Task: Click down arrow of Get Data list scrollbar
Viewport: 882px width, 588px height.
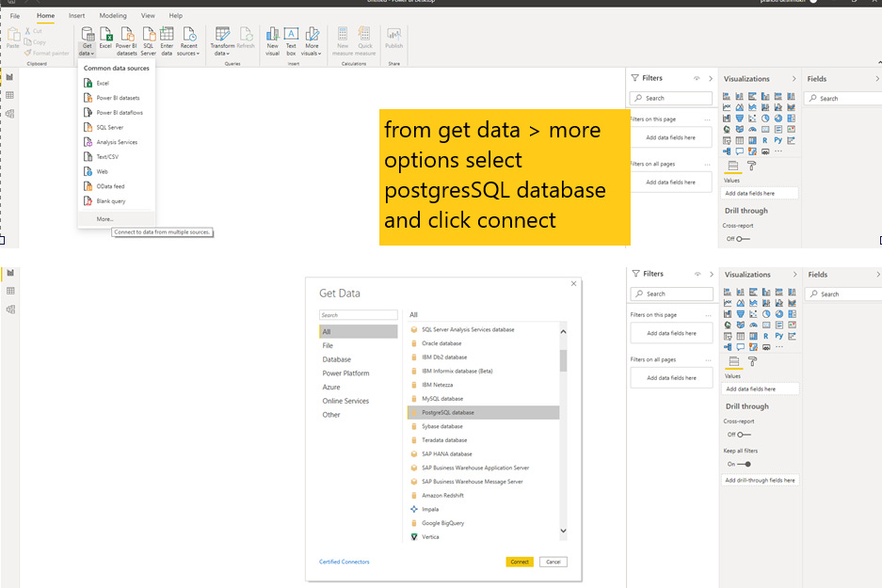Action: pyautogui.click(x=563, y=531)
